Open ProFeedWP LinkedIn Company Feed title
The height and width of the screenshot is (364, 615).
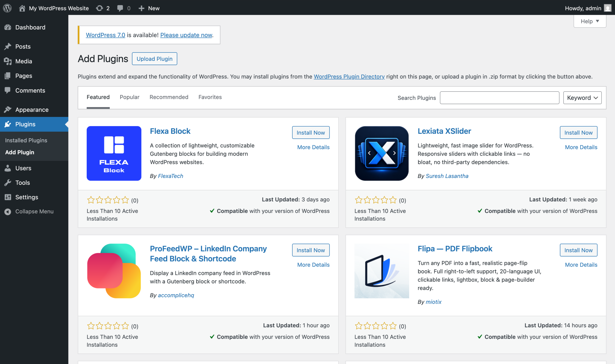[x=208, y=253]
